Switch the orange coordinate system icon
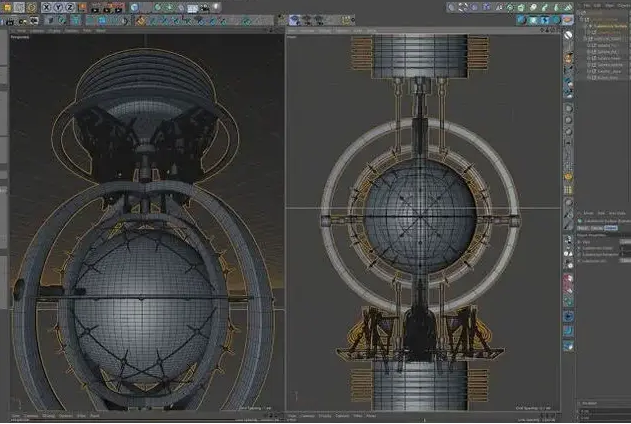631x424 pixels. click(x=82, y=7)
